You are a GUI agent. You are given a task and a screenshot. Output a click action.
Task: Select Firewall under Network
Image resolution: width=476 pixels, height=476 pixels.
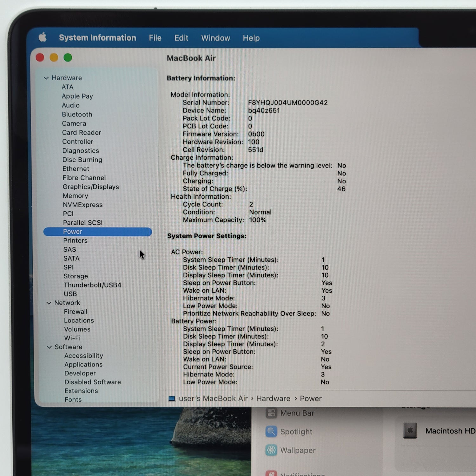[x=76, y=312]
